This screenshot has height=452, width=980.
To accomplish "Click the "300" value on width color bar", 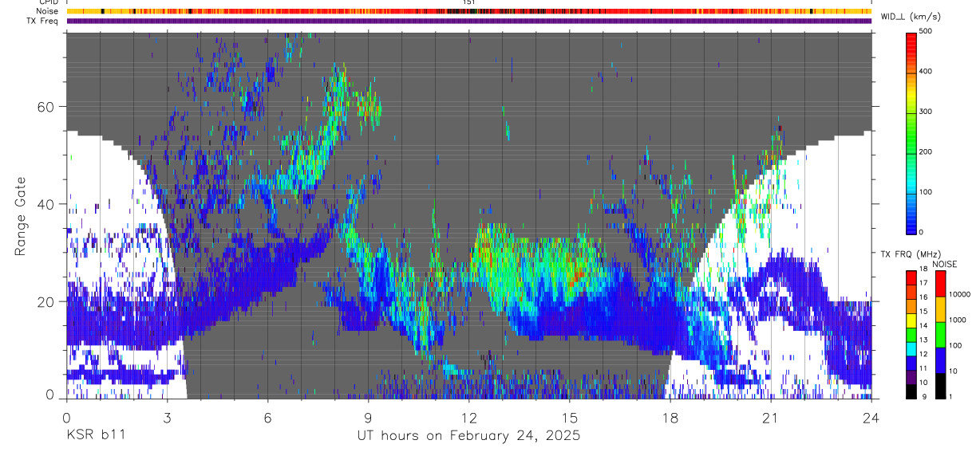I will (x=927, y=112).
